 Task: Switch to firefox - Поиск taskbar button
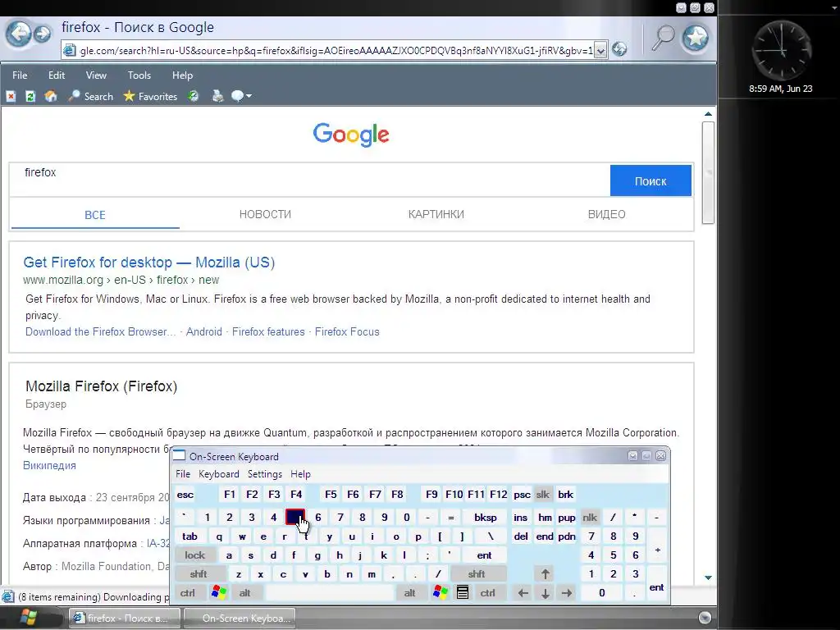tap(125, 619)
